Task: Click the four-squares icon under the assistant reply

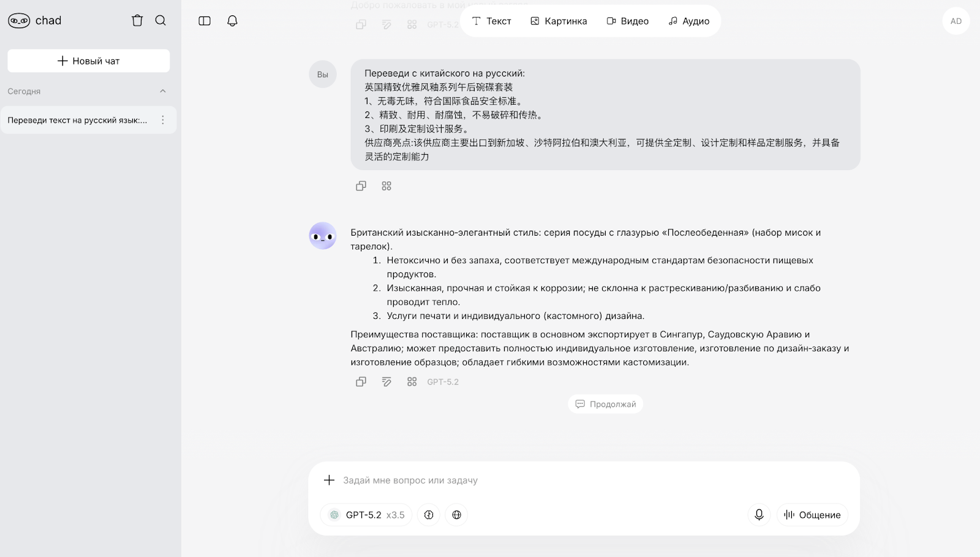Action: click(x=412, y=382)
